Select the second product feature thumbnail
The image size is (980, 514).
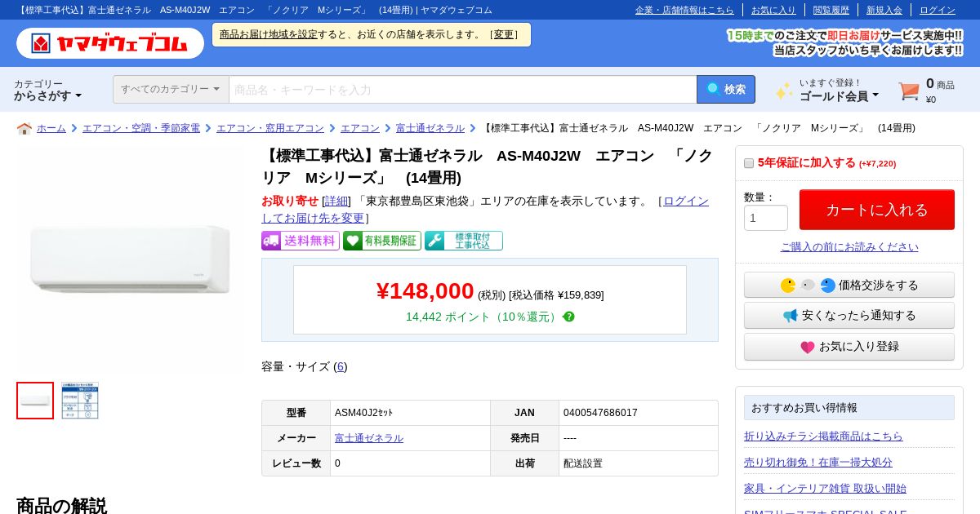pyautogui.click(x=80, y=401)
